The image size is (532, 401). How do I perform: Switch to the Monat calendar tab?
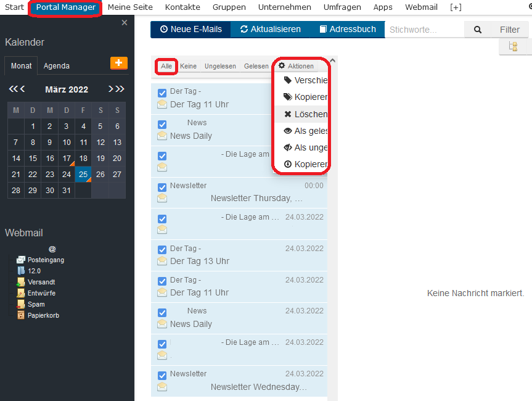[x=21, y=66]
